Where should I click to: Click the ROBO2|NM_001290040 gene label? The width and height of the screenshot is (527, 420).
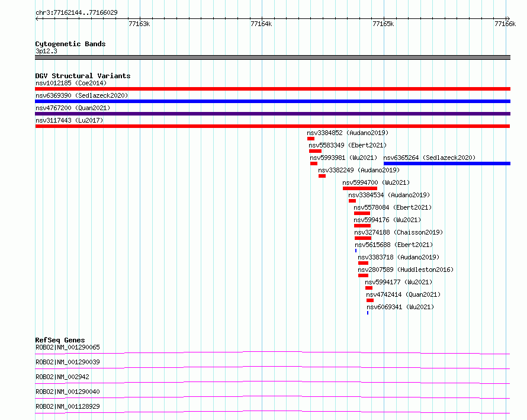(x=68, y=392)
